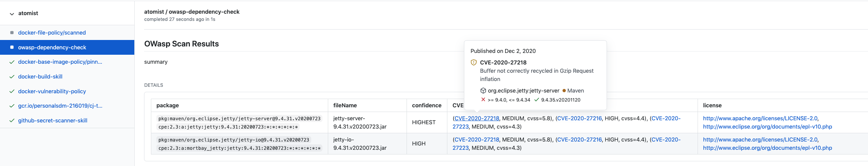The image size is (868, 166).
Task: Click the red X vulnerable versions icon
Action: pyautogui.click(x=483, y=100)
